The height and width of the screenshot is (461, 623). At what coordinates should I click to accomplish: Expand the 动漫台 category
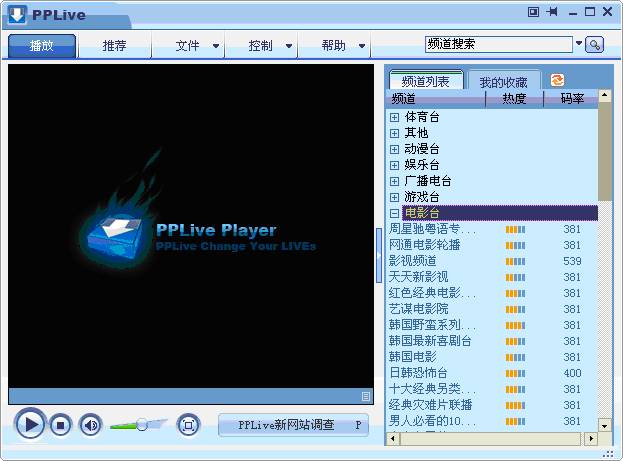point(394,149)
